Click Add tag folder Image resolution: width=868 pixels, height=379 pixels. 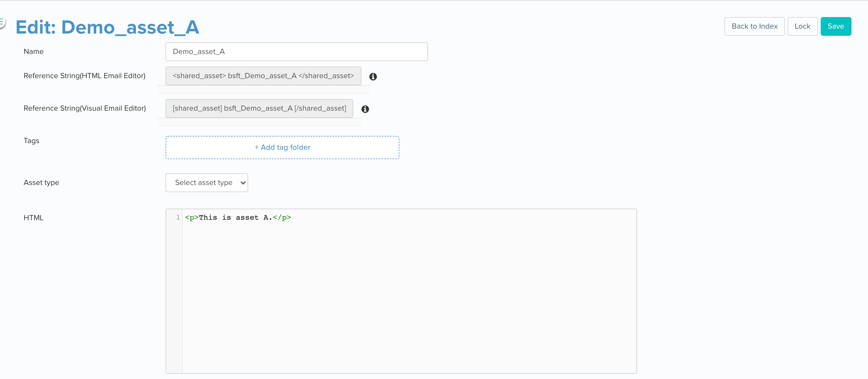(x=282, y=147)
